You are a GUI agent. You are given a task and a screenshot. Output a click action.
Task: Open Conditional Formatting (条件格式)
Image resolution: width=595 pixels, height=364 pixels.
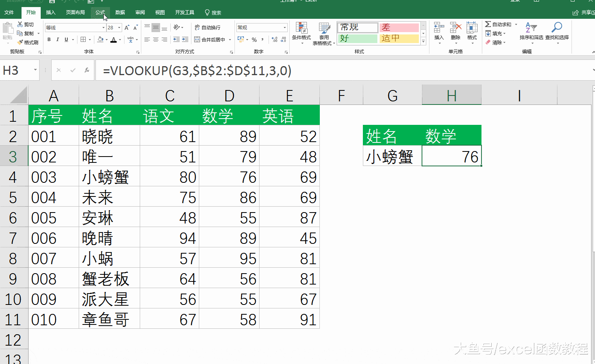click(x=301, y=33)
